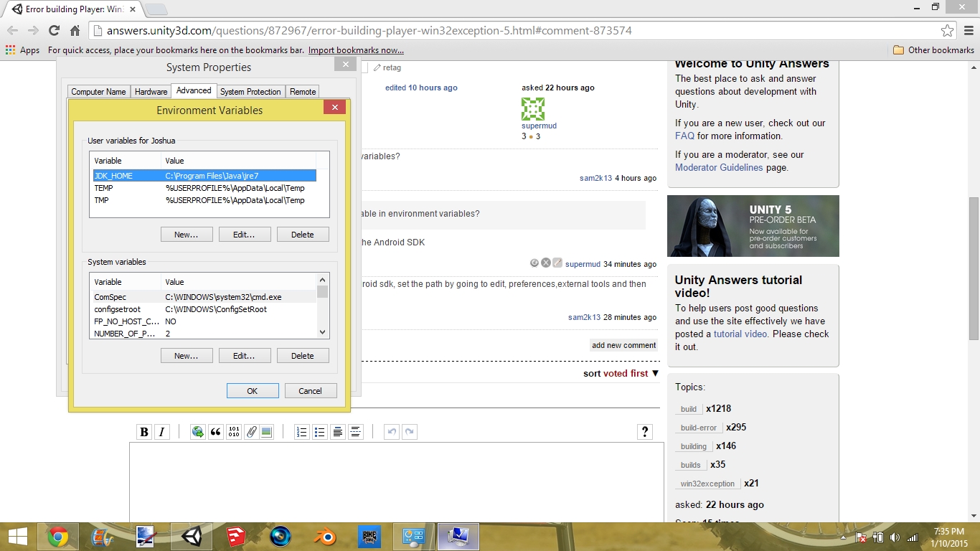
Task: Click the edit comment pencil icon
Action: coord(557,263)
